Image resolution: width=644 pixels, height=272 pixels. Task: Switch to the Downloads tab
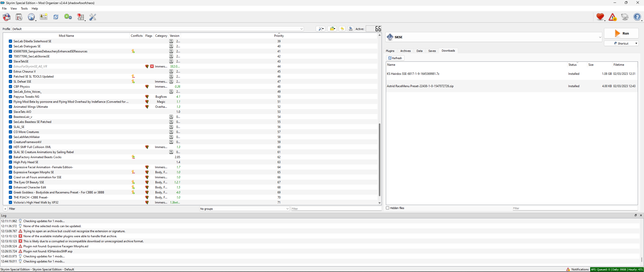click(448, 51)
